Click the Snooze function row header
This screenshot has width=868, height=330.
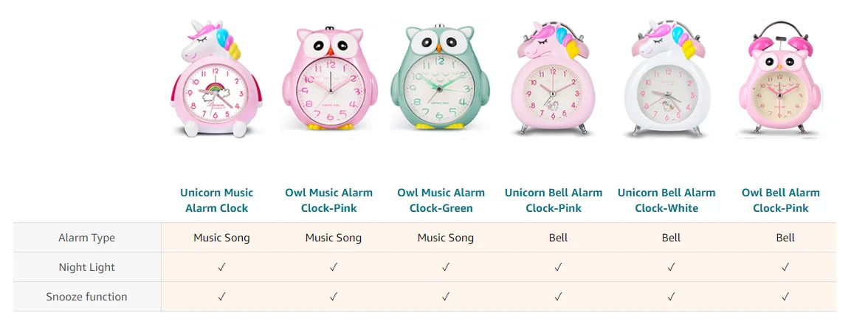(87, 297)
